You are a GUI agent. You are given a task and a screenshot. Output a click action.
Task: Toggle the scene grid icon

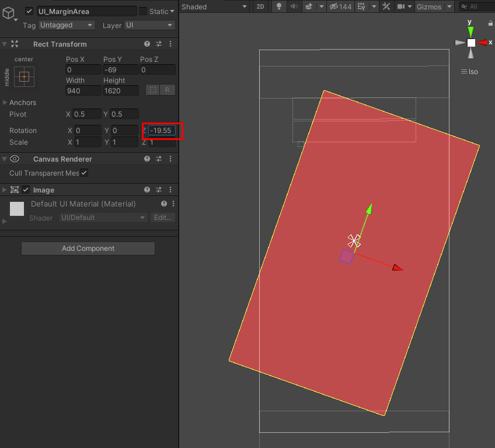coord(361,6)
